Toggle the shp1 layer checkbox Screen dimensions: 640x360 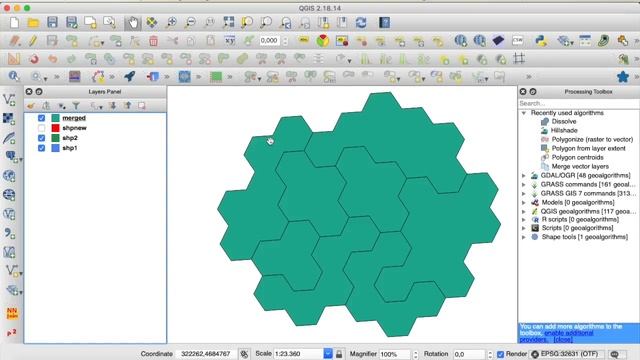(41, 148)
